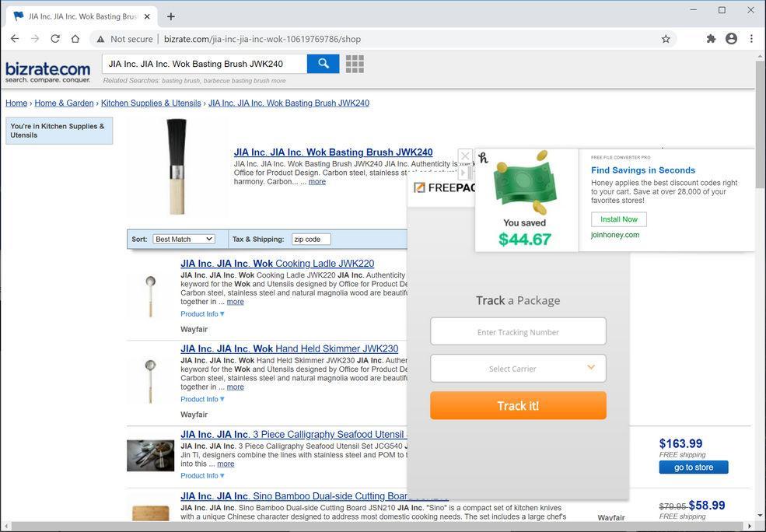Open the browser home page
The width and height of the screenshot is (766, 532).
75,39
